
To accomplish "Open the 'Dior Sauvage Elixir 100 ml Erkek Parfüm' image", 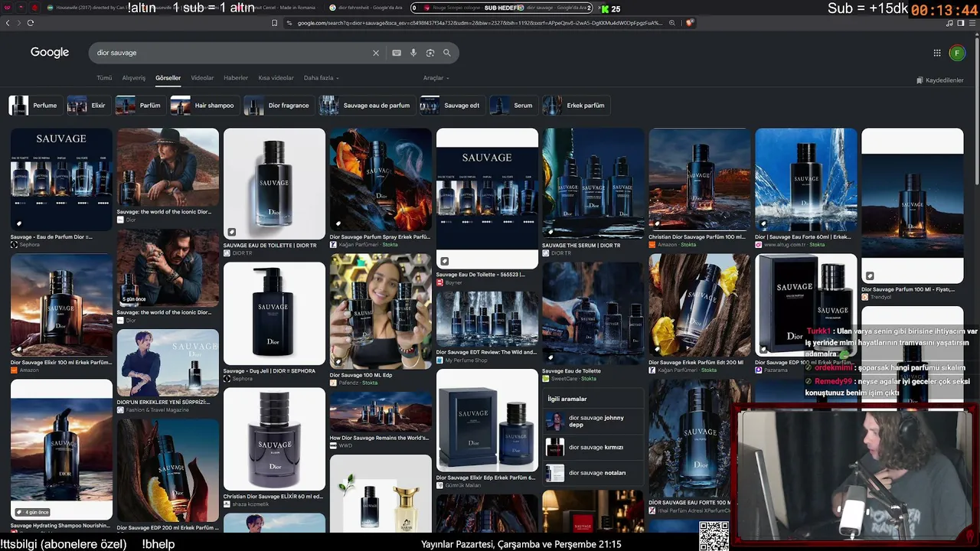I will [61, 305].
